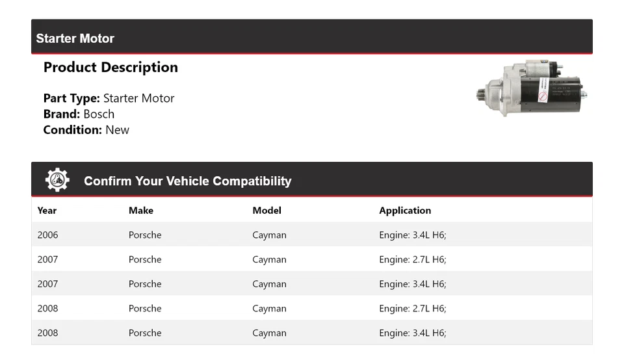Click the Product Description heading

(110, 68)
